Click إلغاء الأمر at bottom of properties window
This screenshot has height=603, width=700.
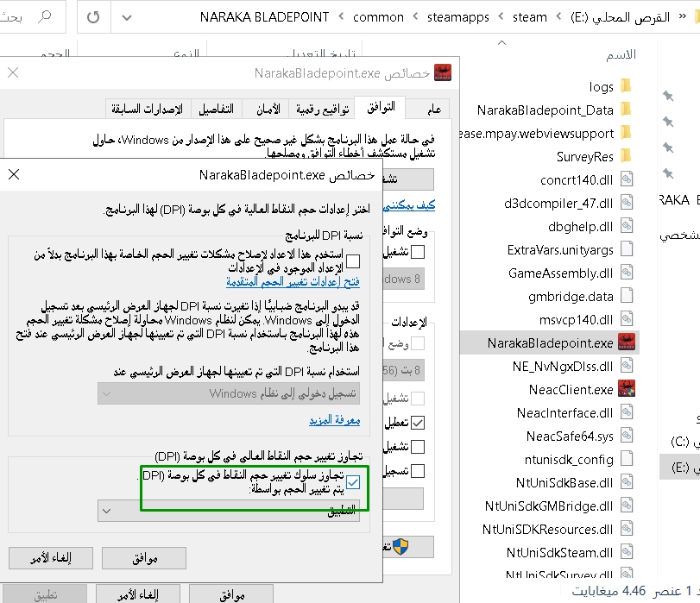click(138, 595)
